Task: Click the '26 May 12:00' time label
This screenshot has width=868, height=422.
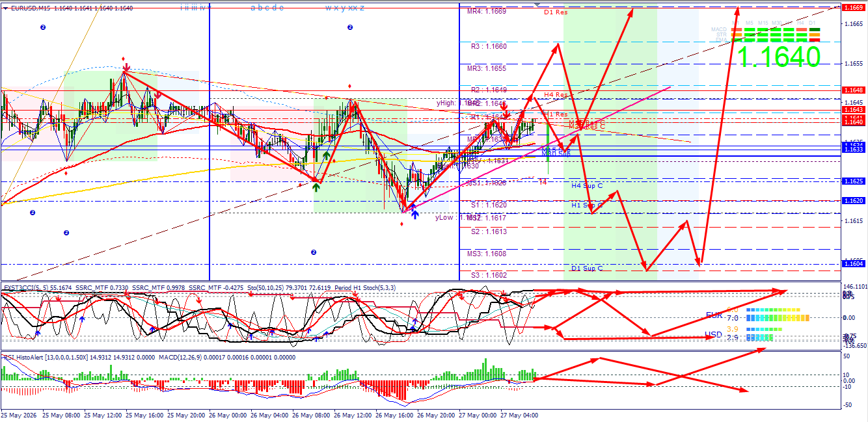Action: (352, 415)
